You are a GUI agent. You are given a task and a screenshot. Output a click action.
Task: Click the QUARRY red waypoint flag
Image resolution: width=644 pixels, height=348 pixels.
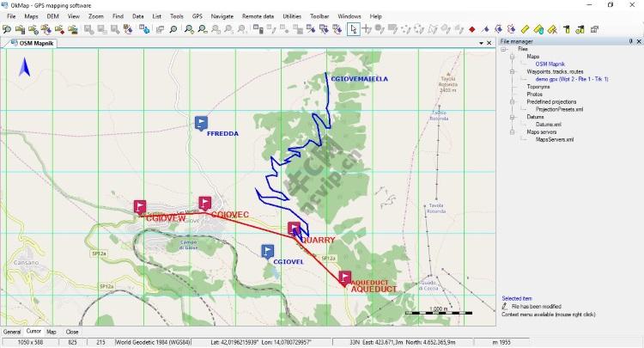pyautogui.click(x=294, y=229)
